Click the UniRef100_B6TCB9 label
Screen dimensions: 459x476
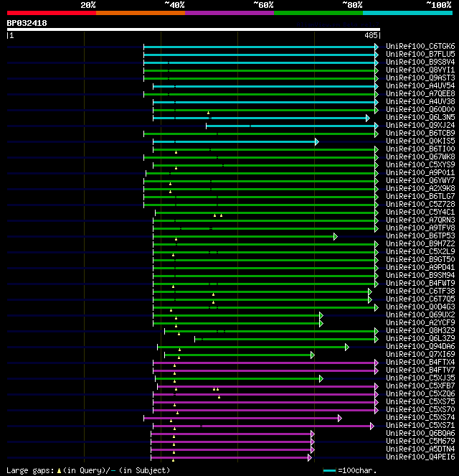[x=420, y=133]
